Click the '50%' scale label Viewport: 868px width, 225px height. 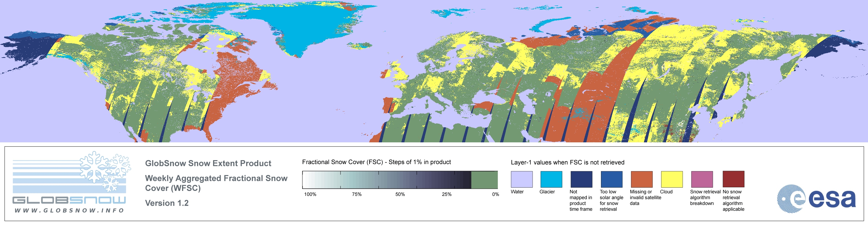(400, 194)
